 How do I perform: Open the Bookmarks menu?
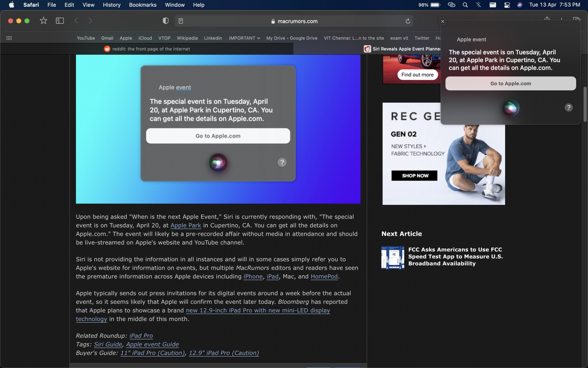[x=143, y=5]
